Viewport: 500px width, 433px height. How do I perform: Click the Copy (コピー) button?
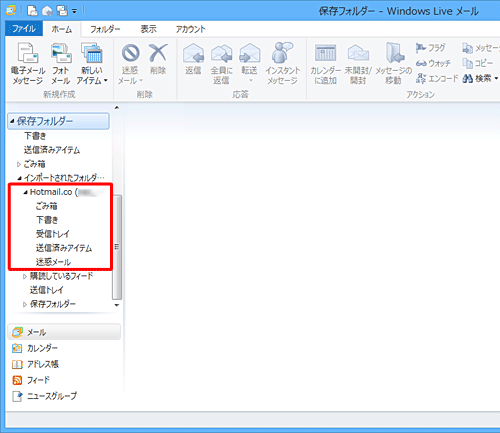coord(478,63)
